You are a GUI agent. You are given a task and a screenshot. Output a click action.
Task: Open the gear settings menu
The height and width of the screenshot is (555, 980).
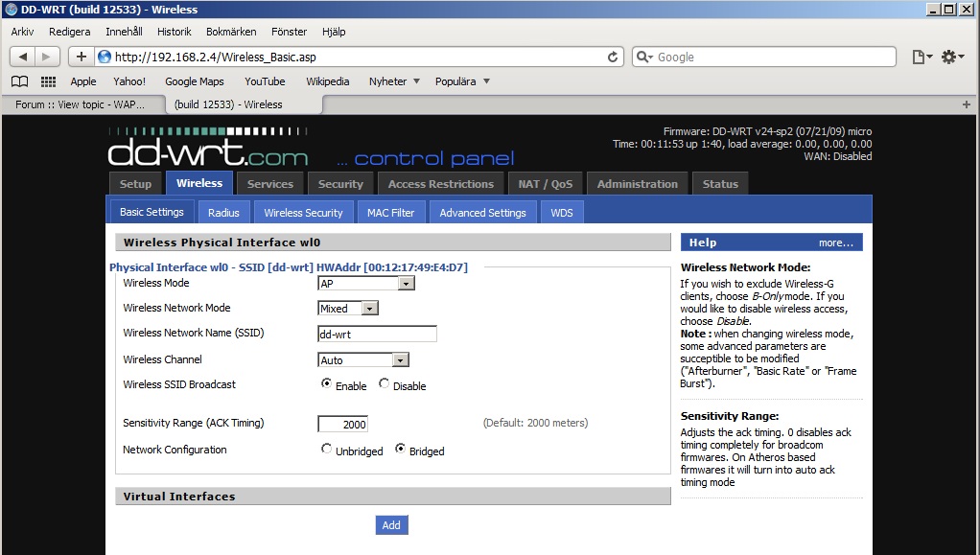click(952, 57)
